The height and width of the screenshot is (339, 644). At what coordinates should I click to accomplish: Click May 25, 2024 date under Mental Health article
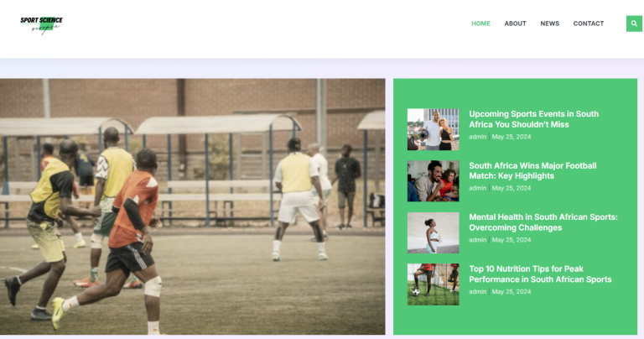tap(512, 240)
